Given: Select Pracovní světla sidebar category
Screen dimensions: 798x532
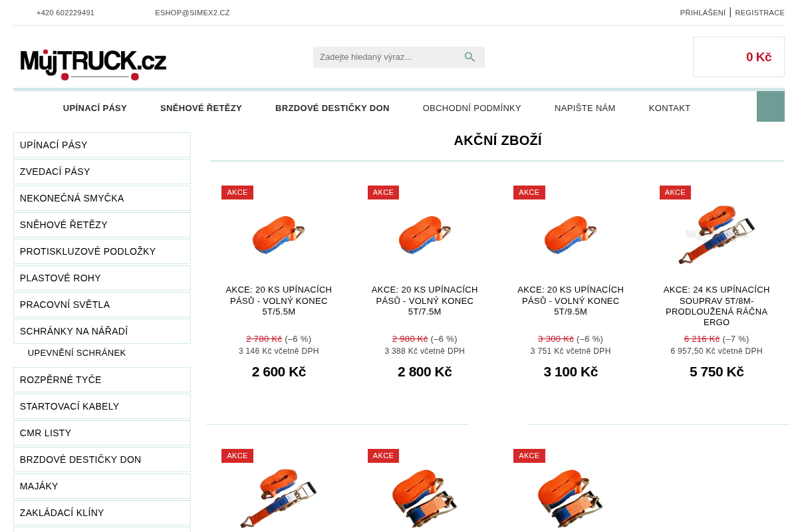Looking at the screenshot, I should pos(102,305).
